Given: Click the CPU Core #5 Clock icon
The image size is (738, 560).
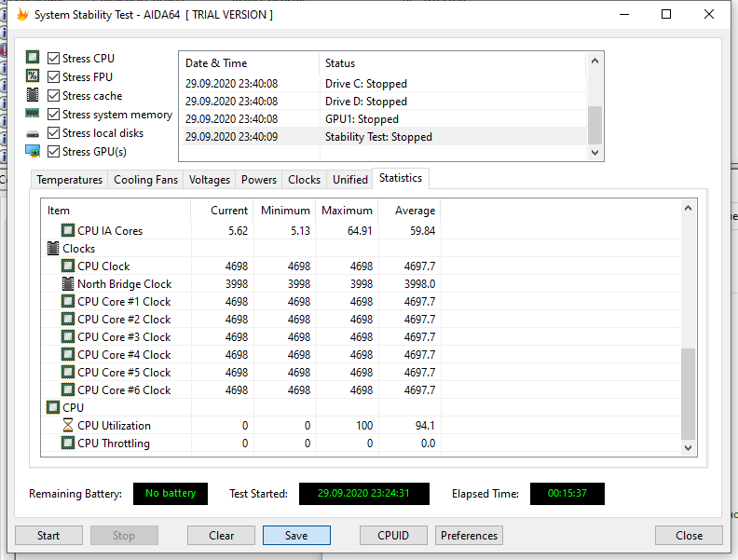Looking at the screenshot, I should click(x=68, y=372).
